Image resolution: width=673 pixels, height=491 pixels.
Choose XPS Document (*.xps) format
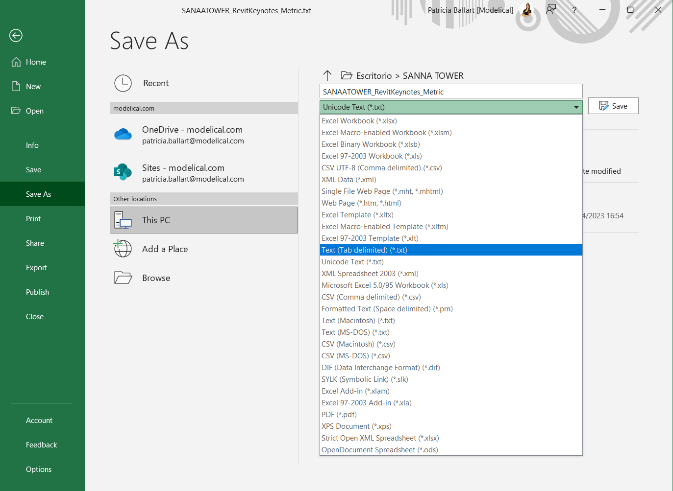[451, 426]
